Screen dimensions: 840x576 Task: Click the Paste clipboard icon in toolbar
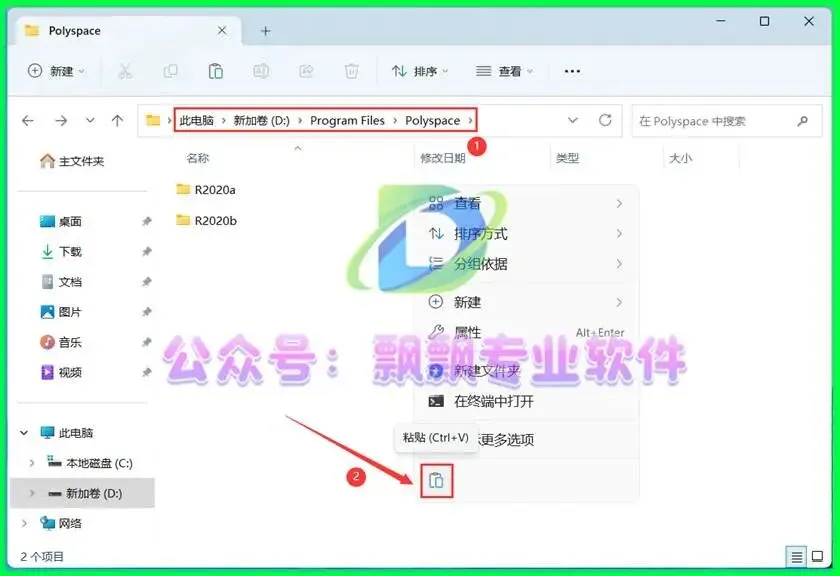pyautogui.click(x=215, y=71)
